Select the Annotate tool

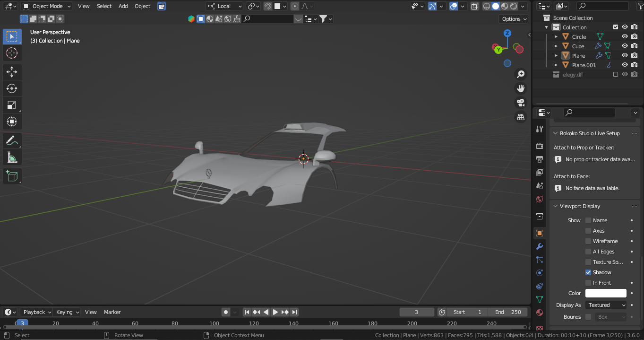12,140
